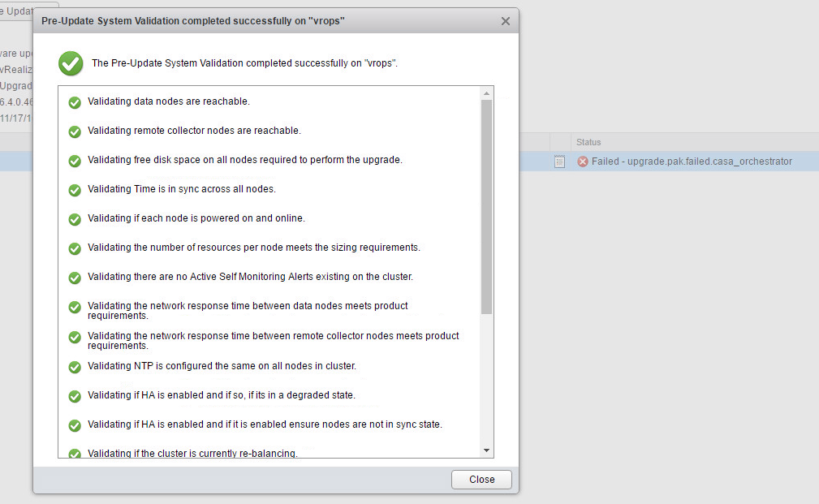Click checkmark beside data nodes are reachable

click(x=75, y=102)
